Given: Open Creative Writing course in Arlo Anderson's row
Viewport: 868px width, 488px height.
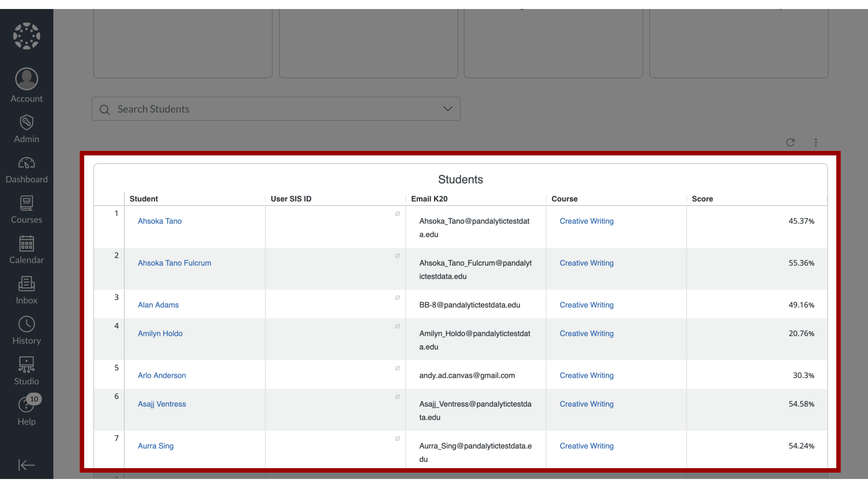Looking at the screenshot, I should click(586, 375).
